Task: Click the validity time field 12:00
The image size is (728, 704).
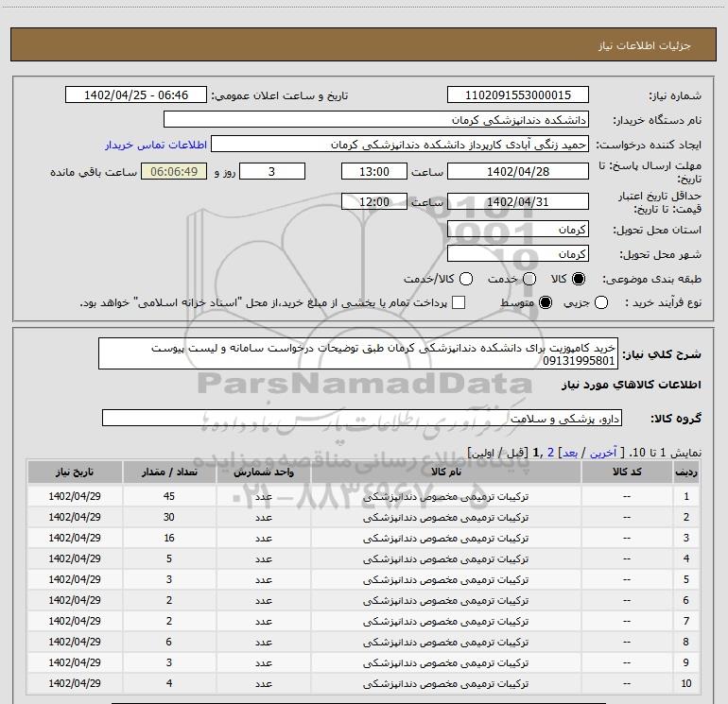Action: coord(374,201)
